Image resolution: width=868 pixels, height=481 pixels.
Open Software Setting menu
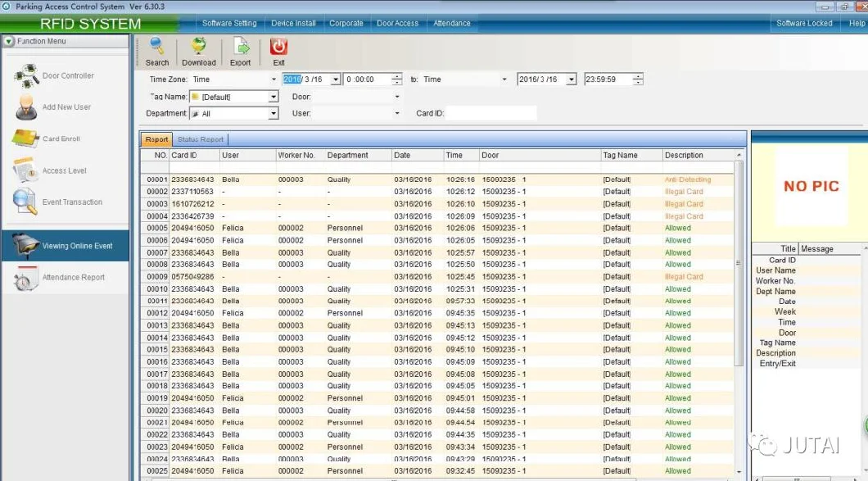pyautogui.click(x=229, y=23)
